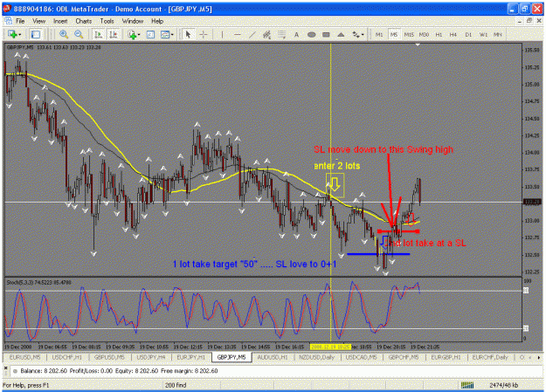Switch to EURCHF,Daily chart tab
Viewport: 546px width, 392px height.
[x=490, y=357]
